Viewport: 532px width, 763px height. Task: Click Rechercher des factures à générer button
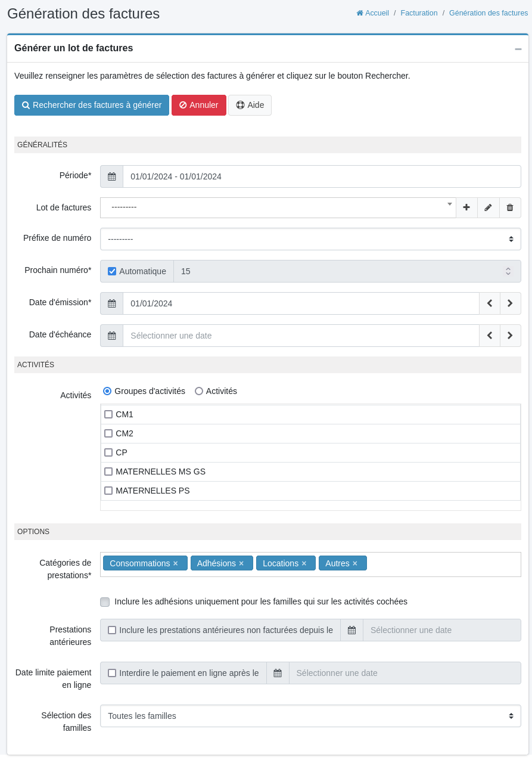click(92, 105)
